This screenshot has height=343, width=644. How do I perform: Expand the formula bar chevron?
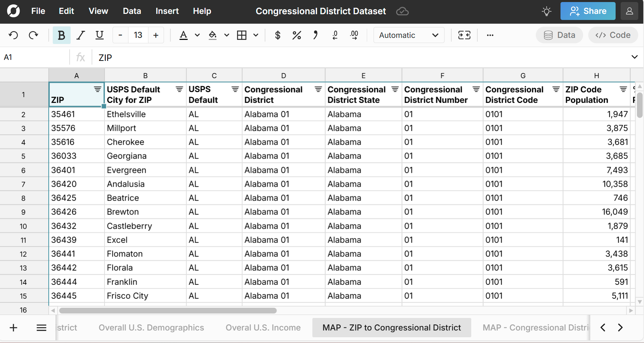click(x=634, y=57)
